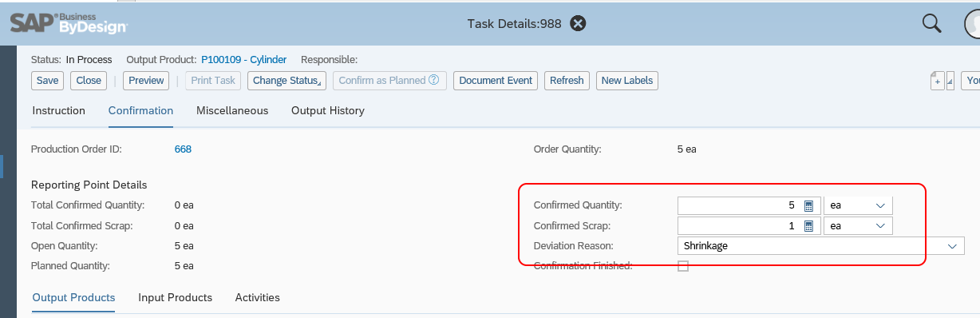980x318 pixels.
Task: Expand the Confirmed Scrap unit dropdown
Action: pyautogui.click(x=880, y=226)
